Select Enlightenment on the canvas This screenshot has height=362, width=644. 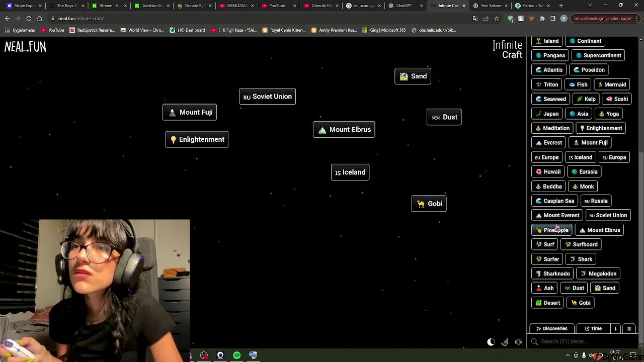pyautogui.click(x=197, y=139)
